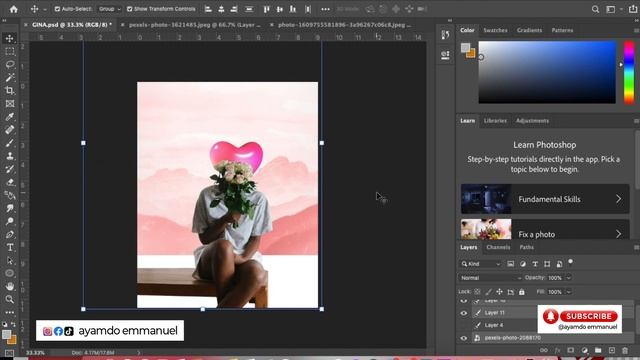This screenshot has width=640, height=360.
Task: Switch to the Channels tab
Action: [498, 247]
